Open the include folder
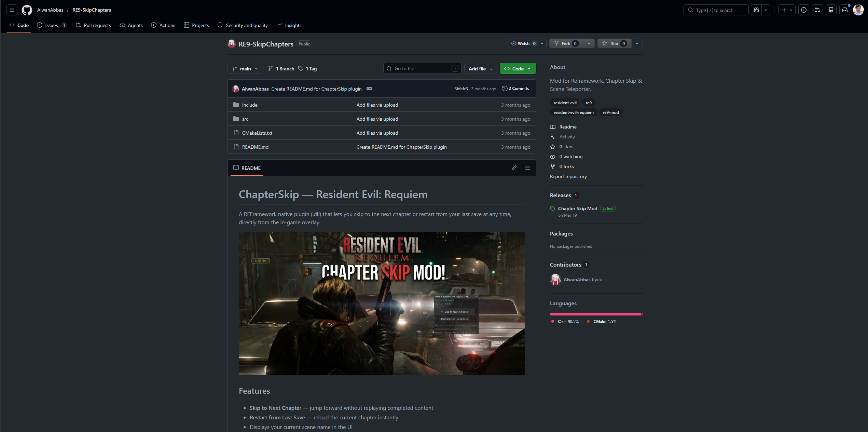This screenshot has height=432, width=868. point(250,105)
